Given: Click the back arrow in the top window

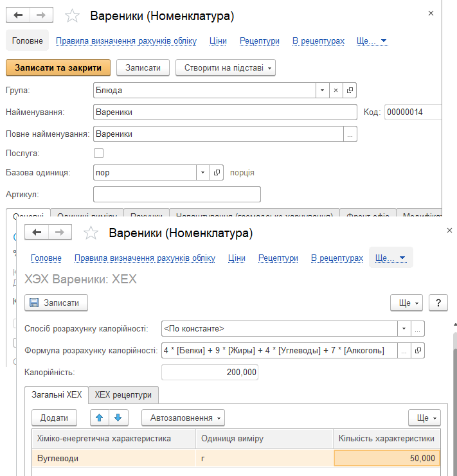Looking at the screenshot, I should pyautogui.click(x=18, y=15).
